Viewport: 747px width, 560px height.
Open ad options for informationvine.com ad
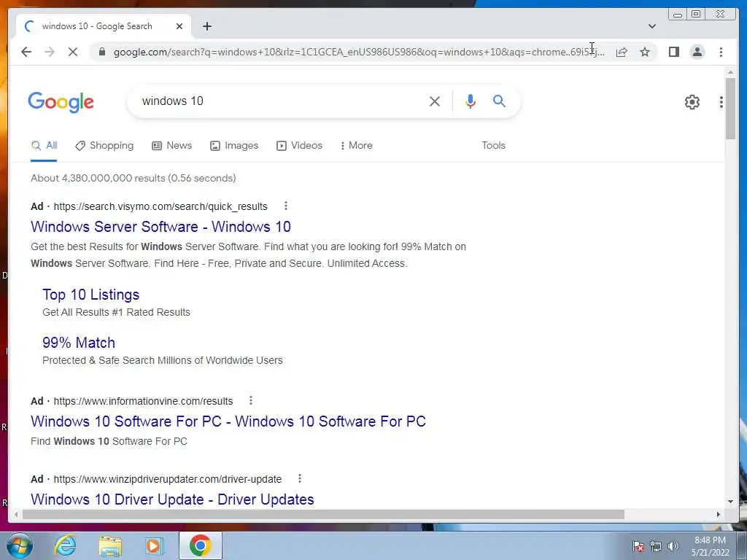(x=251, y=400)
